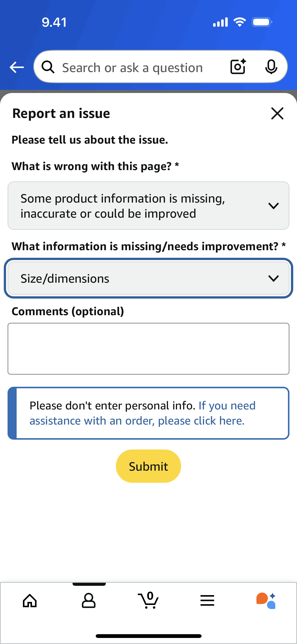Open the shopping cart icon
The image size is (297, 644).
pos(148,601)
